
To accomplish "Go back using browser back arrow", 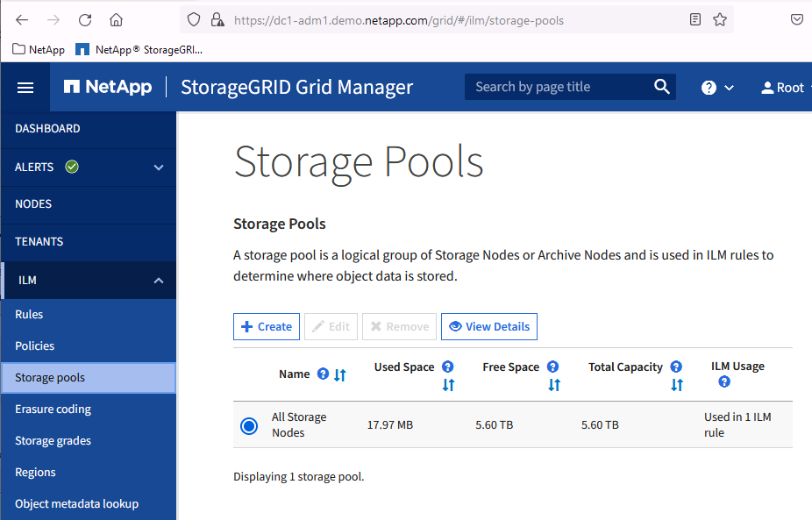I will (22, 20).
